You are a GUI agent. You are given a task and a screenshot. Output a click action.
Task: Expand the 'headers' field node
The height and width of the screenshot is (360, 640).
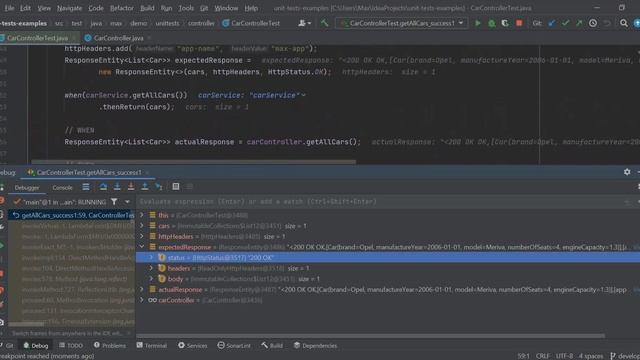click(x=151, y=268)
